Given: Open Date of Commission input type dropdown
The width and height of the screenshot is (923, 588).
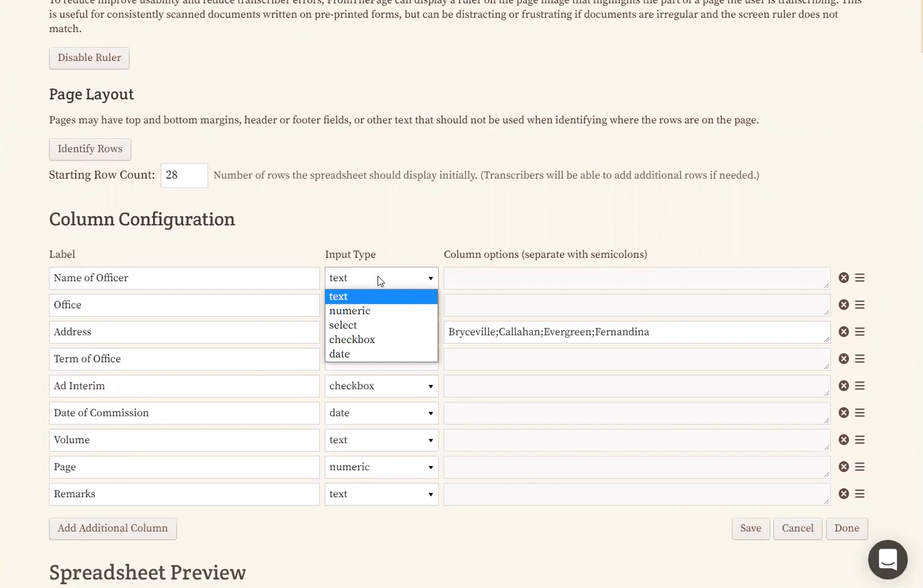Looking at the screenshot, I should click(x=381, y=413).
